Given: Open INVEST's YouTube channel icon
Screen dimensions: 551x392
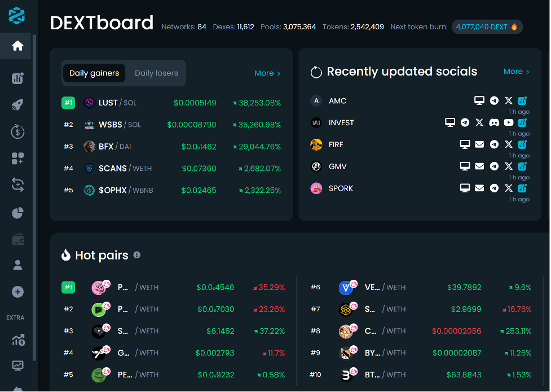Looking at the screenshot, I should click(x=509, y=122).
